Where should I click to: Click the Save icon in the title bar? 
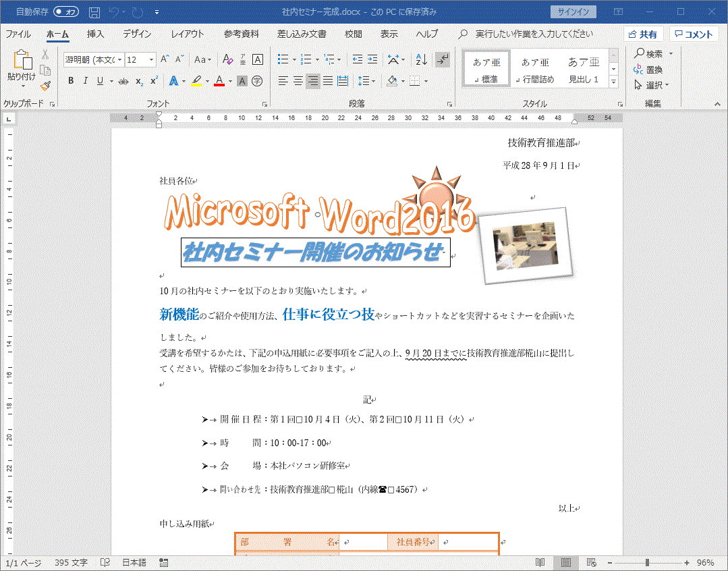click(x=94, y=12)
